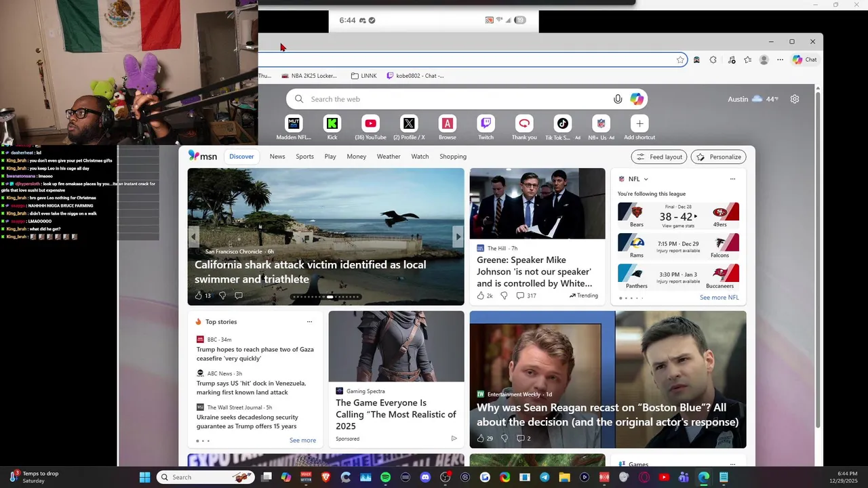Open File Explorer from the taskbar

tap(564, 477)
